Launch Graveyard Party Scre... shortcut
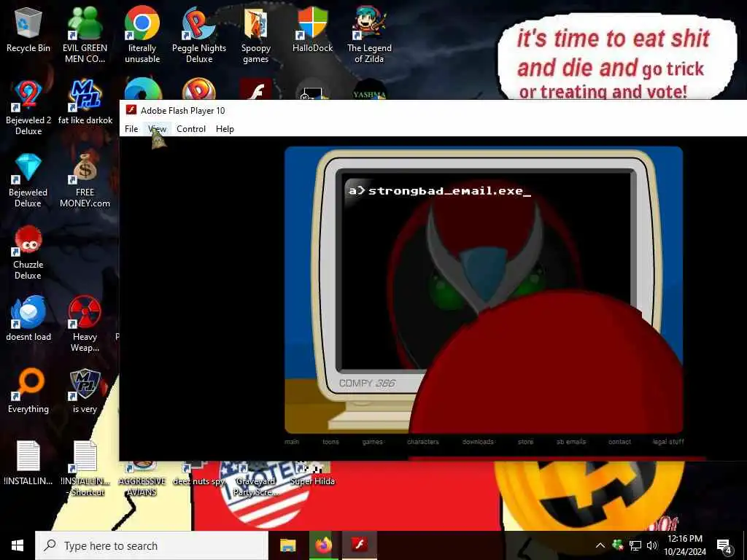The height and width of the screenshot is (560, 747). [256, 481]
